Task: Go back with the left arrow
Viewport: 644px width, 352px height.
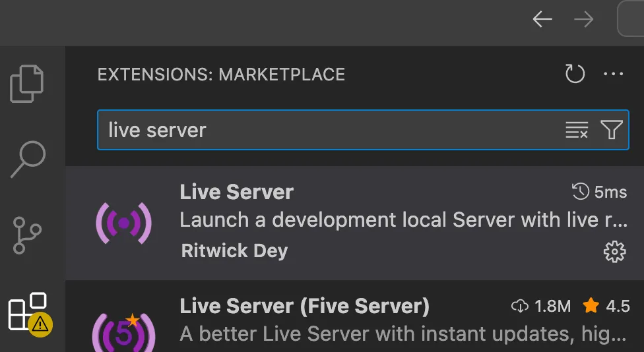Action: click(542, 19)
